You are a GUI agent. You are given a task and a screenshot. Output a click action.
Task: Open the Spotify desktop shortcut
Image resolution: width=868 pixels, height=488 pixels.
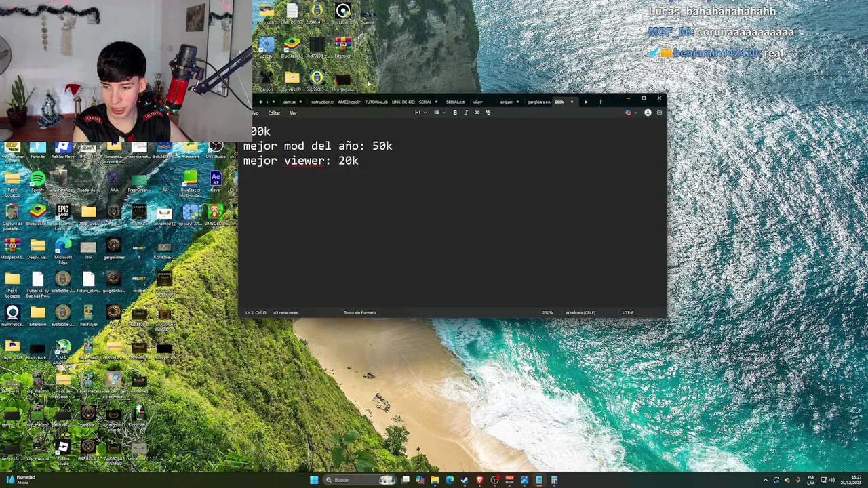click(37, 182)
